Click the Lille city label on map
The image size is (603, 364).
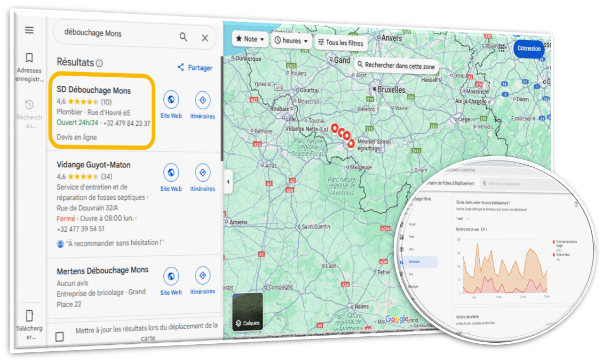(x=290, y=119)
